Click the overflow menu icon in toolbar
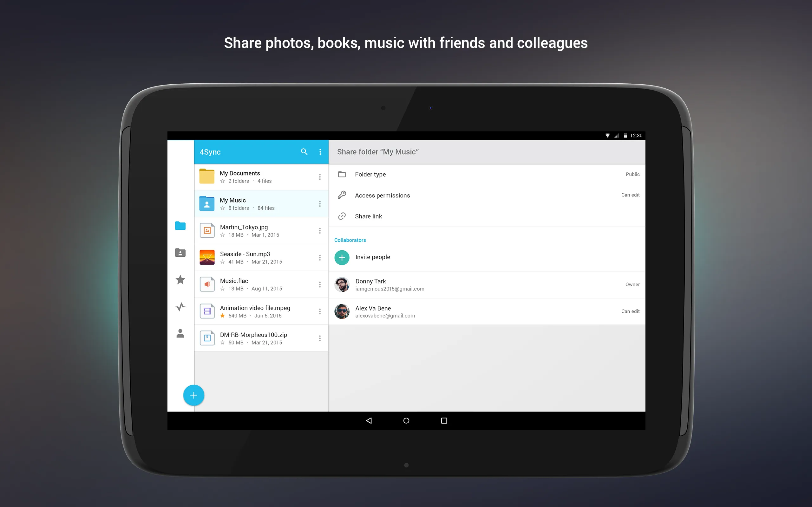This screenshot has width=812, height=507. pyautogui.click(x=320, y=151)
